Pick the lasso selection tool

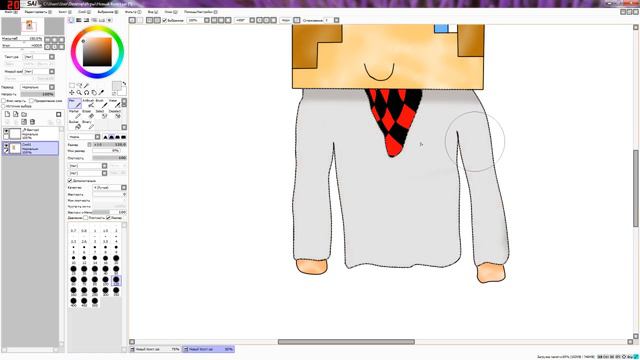click(79, 85)
